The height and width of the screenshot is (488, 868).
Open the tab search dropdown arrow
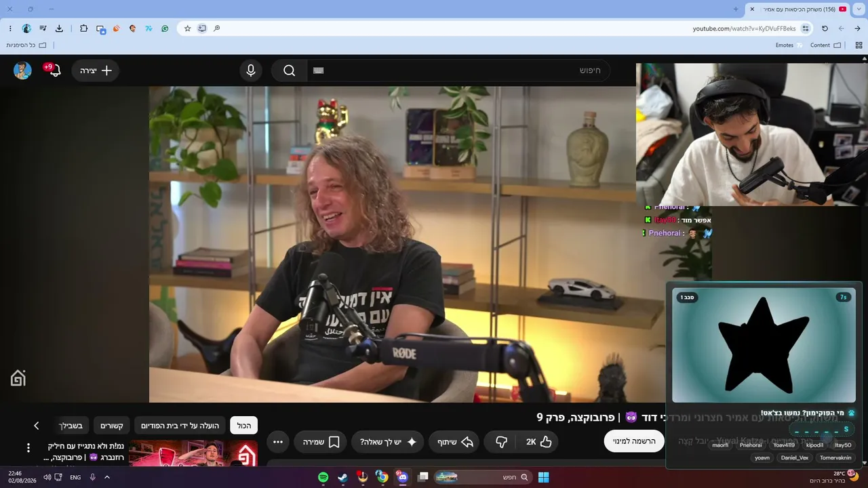tap(858, 9)
